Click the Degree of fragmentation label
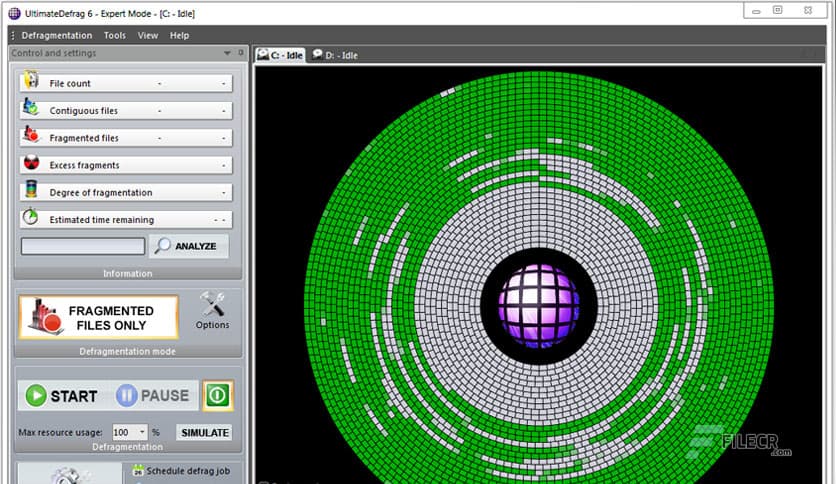The width and height of the screenshot is (836, 484). tap(101, 192)
